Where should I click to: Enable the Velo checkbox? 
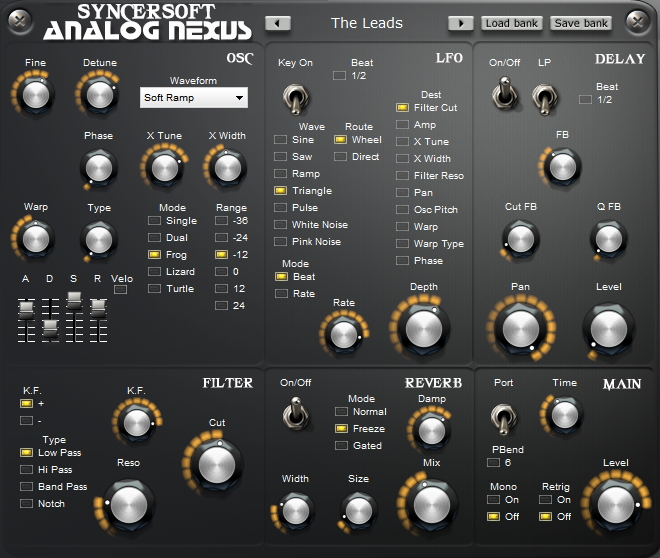point(120,290)
